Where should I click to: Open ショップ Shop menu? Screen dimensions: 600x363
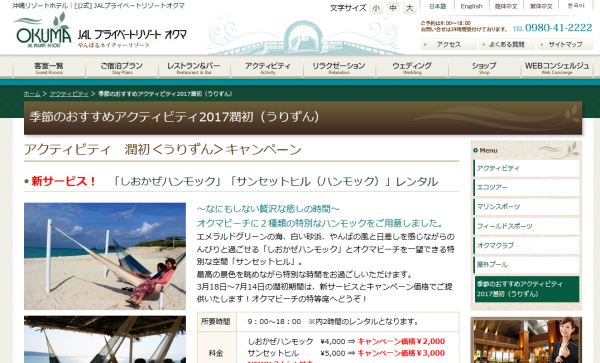click(x=484, y=68)
